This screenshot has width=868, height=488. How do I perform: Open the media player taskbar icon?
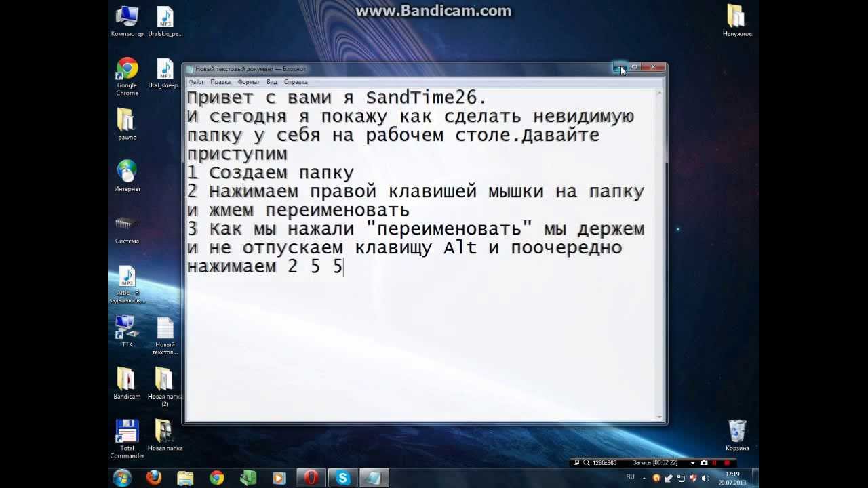[x=279, y=478]
